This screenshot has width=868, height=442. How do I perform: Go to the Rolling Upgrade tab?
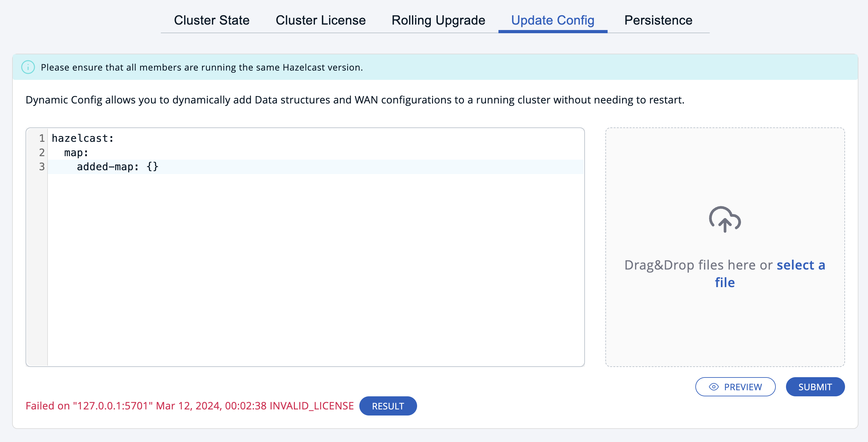[x=438, y=20]
